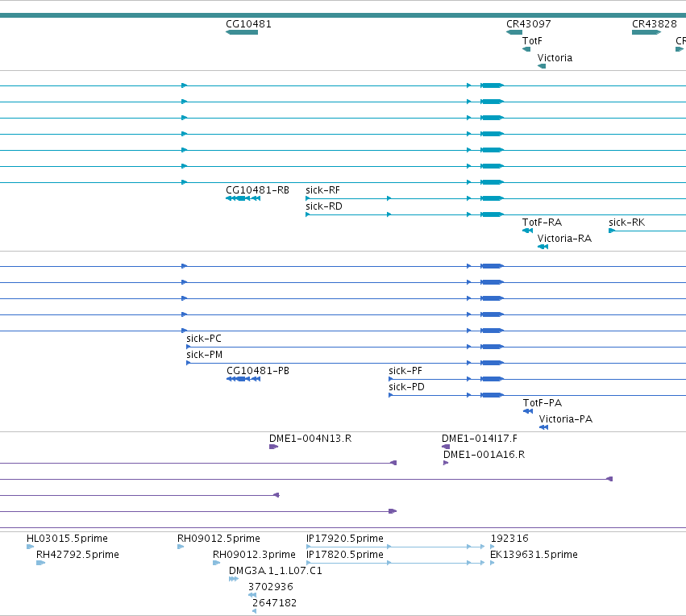The image size is (686, 616).
Task: Select the EK139631.5prime feature glyph
Action: pyautogui.click(x=493, y=563)
